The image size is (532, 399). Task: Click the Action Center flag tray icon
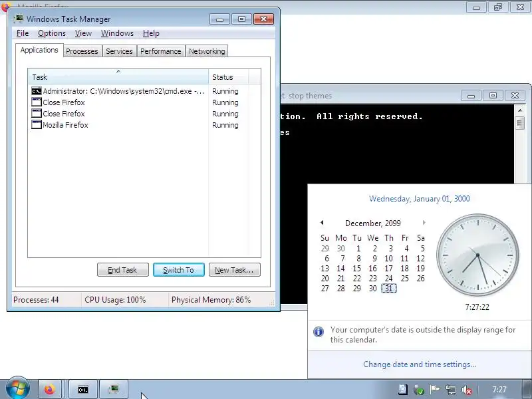(x=435, y=390)
